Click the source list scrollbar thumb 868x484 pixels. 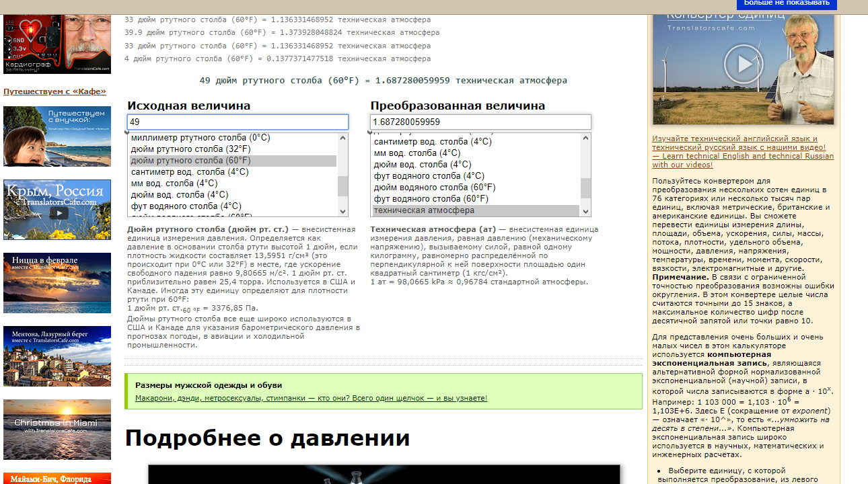[x=342, y=186]
